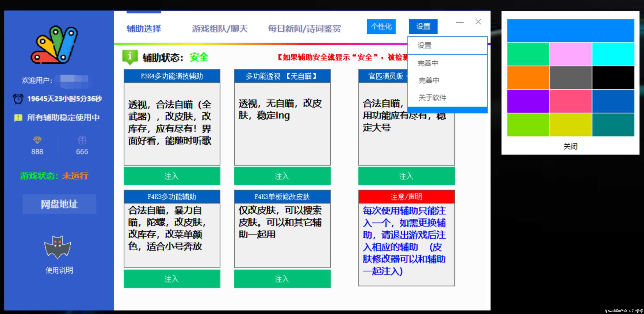Click the green info icon beside 辅助状态

[130, 57]
